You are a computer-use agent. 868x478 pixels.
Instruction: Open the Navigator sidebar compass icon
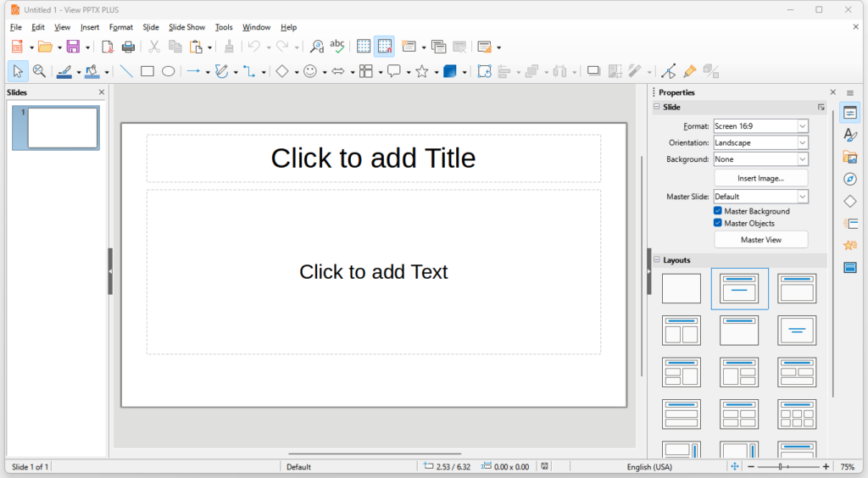pos(849,180)
